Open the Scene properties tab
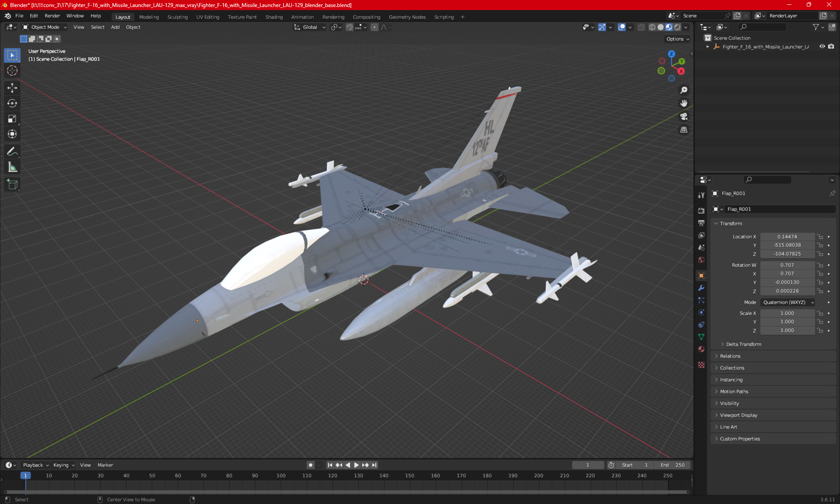This screenshot has width=840, height=504. 701,247
